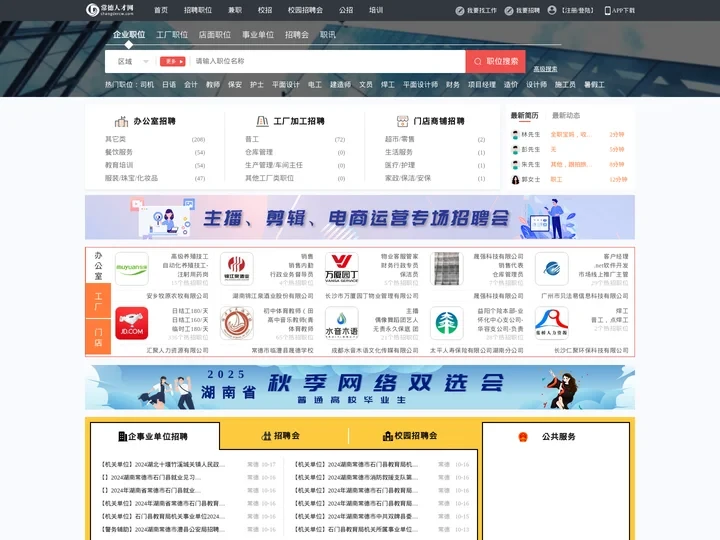Viewport: 720px width, 540px height.
Task: Select the 事业单位 search tab
Action: click(x=258, y=34)
